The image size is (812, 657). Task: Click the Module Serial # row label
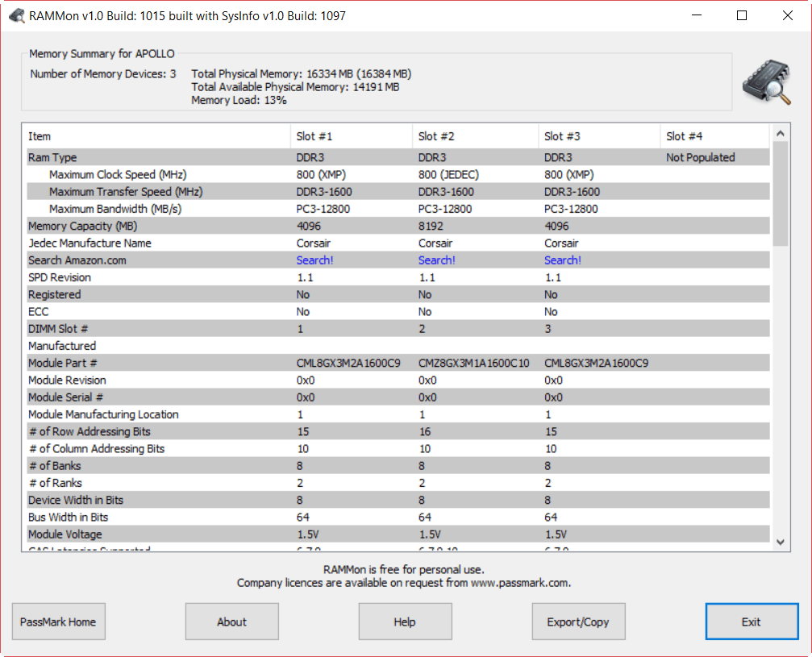point(66,397)
